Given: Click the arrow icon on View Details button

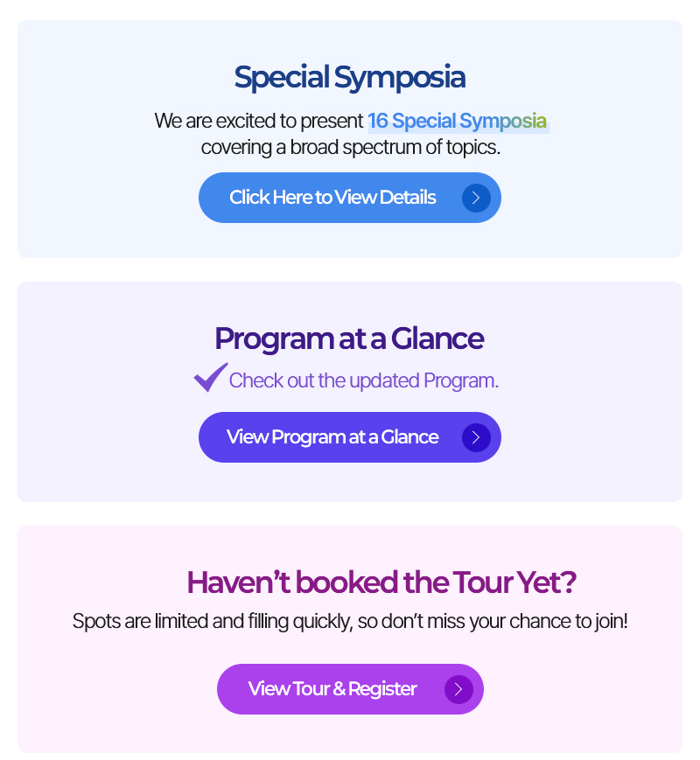Looking at the screenshot, I should (x=476, y=198).
